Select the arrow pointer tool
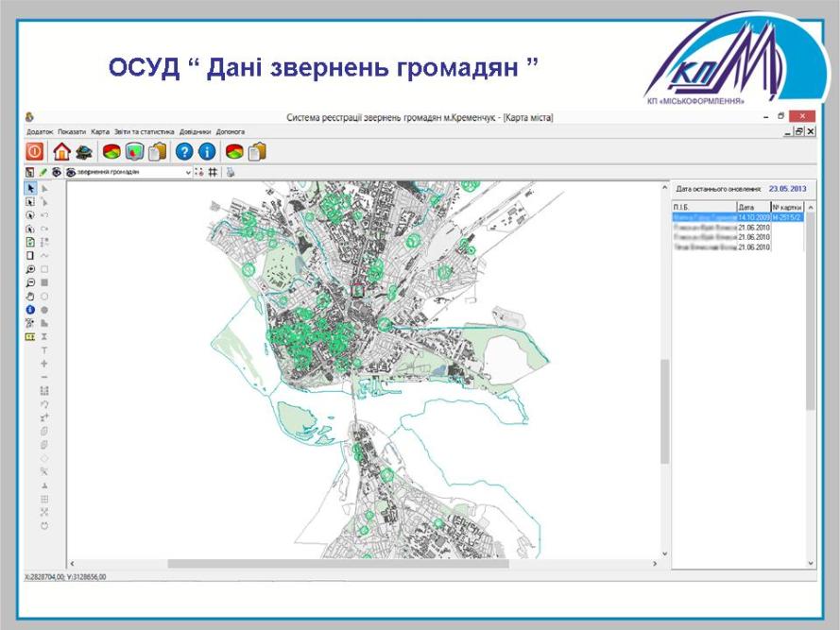This screenshot has height=630, width=840. [x=30, y=189]
